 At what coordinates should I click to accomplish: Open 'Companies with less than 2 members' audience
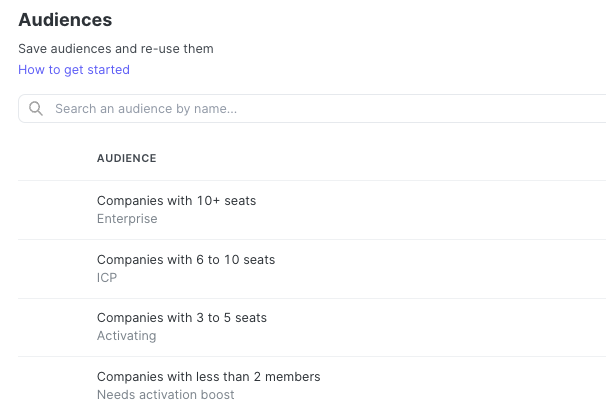[208, 377]
